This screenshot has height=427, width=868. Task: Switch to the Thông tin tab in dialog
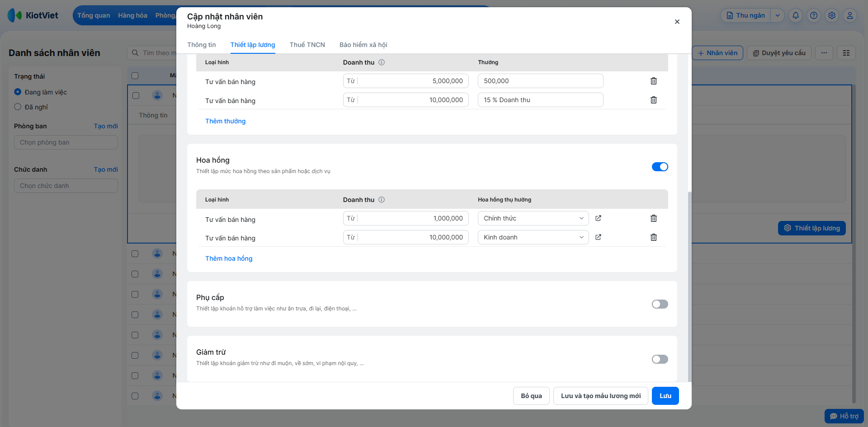[202, 45]
